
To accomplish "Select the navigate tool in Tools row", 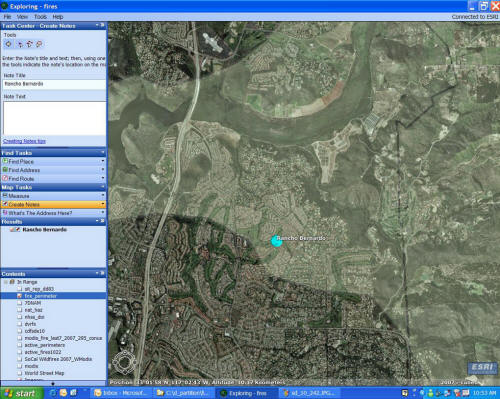I will 8,44.
